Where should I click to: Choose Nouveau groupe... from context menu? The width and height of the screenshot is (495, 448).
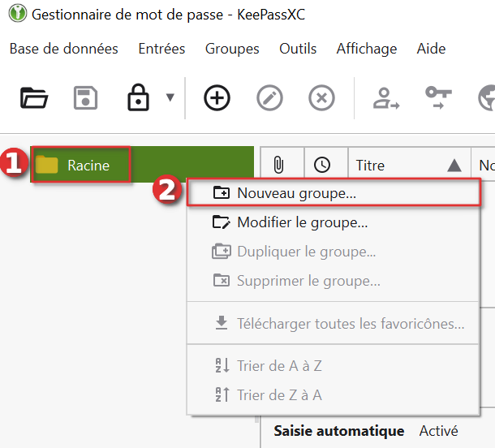296,193
